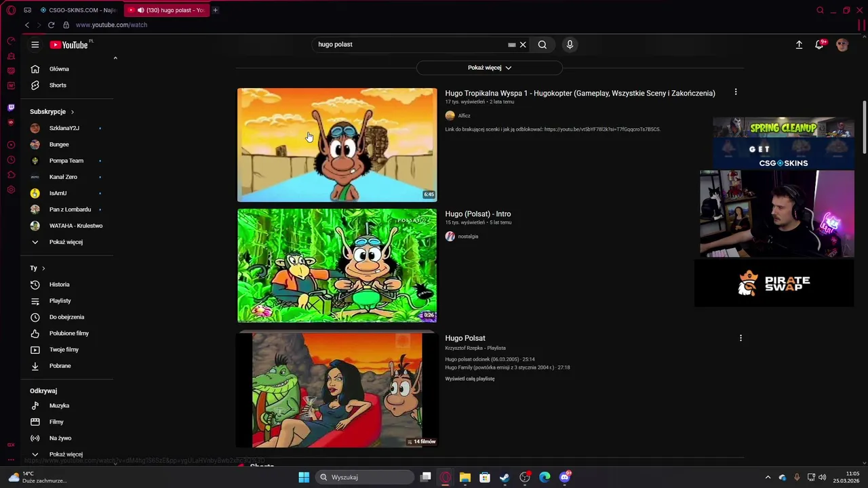Open Kanał Zero subscription channel
The width and height of the screenshot is (868, 488).
[x=64, y=177]
